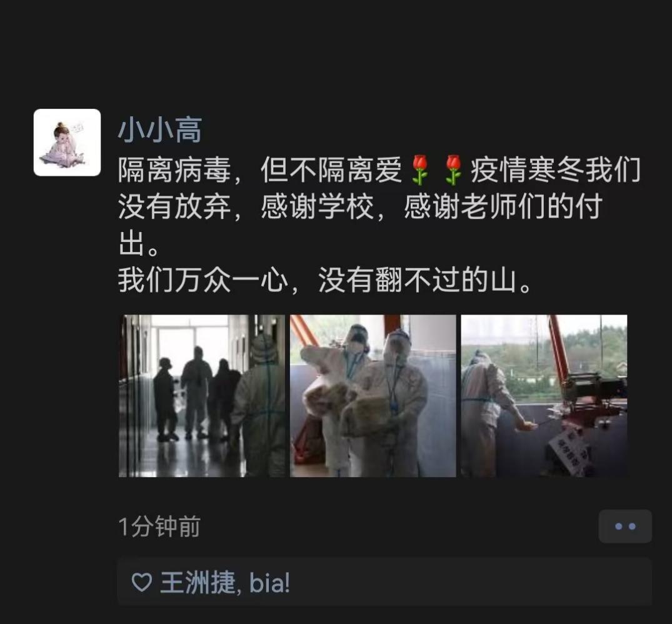The height and width of the screenshot is (624, 672).
Task: Open the 小小高 profile avatar
Action: [67, 143]
